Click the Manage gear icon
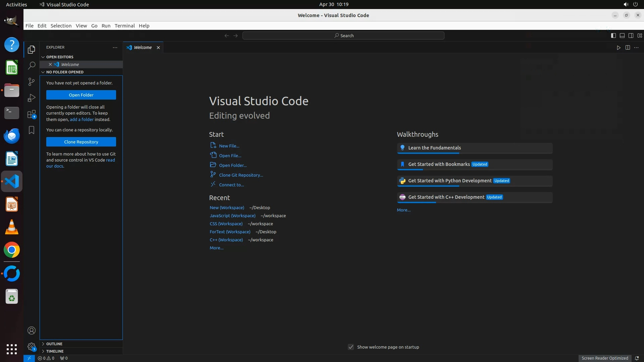Viewport: 644px width, 362px height. [x=32, y=347]
